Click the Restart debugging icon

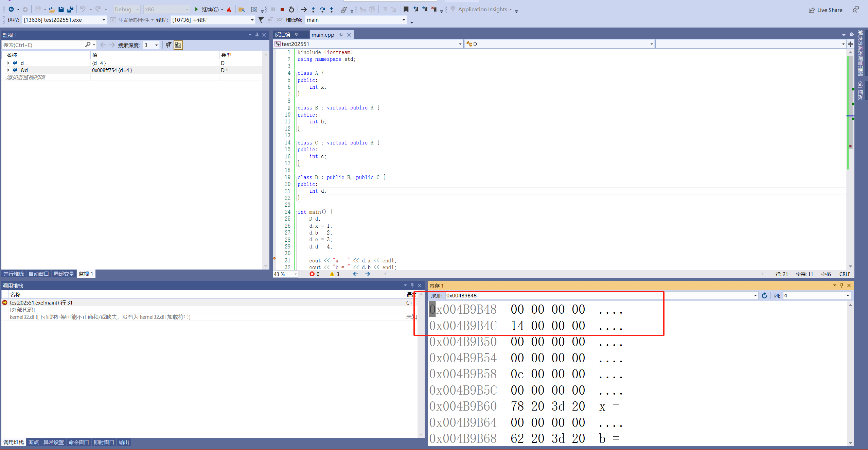(291, 10)
